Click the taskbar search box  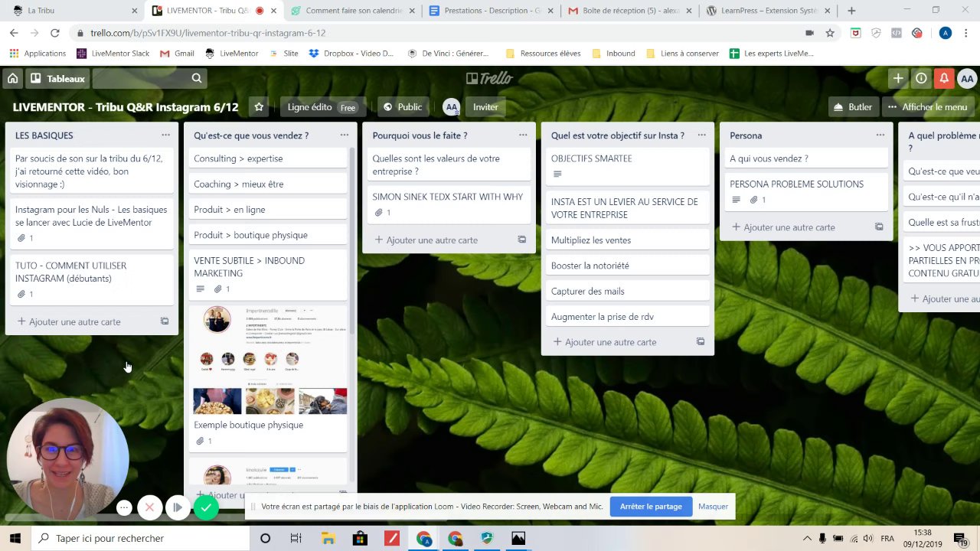tap(140, 538)
